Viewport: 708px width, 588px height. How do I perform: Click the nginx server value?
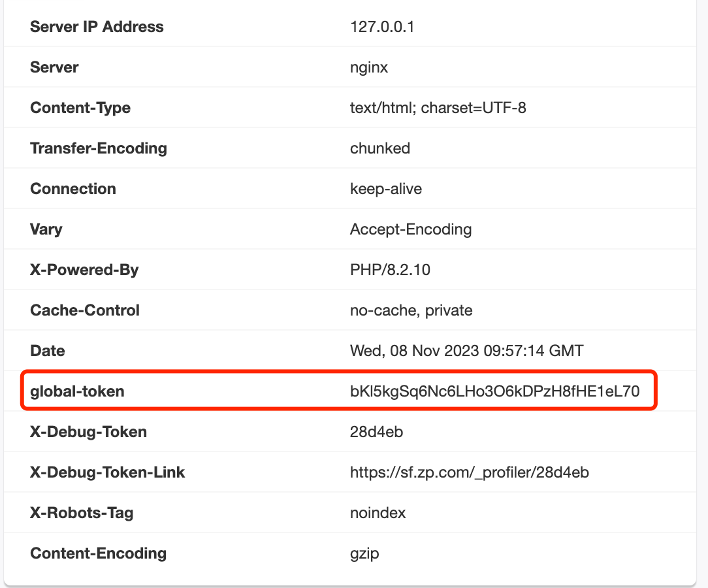point(368,67)
